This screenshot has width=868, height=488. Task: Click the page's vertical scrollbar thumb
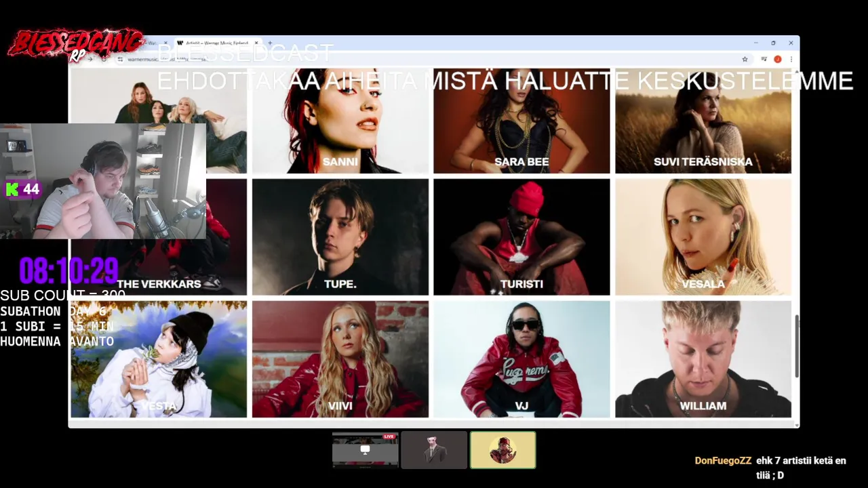point(797,346)
